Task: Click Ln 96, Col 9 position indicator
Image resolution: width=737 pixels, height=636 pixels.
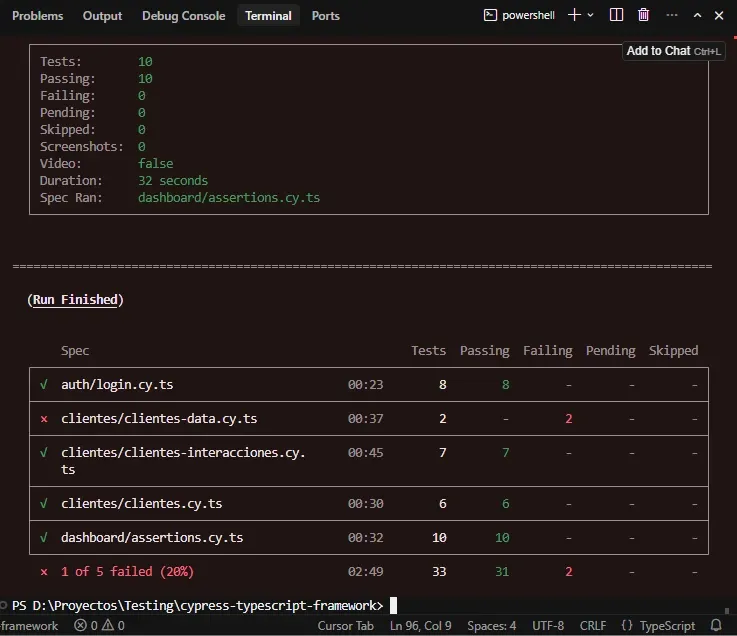Action: (421, 626)
